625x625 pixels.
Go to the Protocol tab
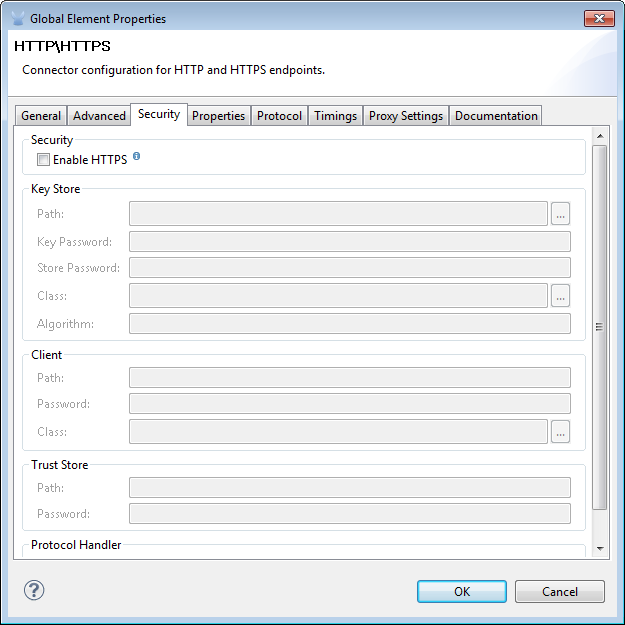(x=279, y=116)
